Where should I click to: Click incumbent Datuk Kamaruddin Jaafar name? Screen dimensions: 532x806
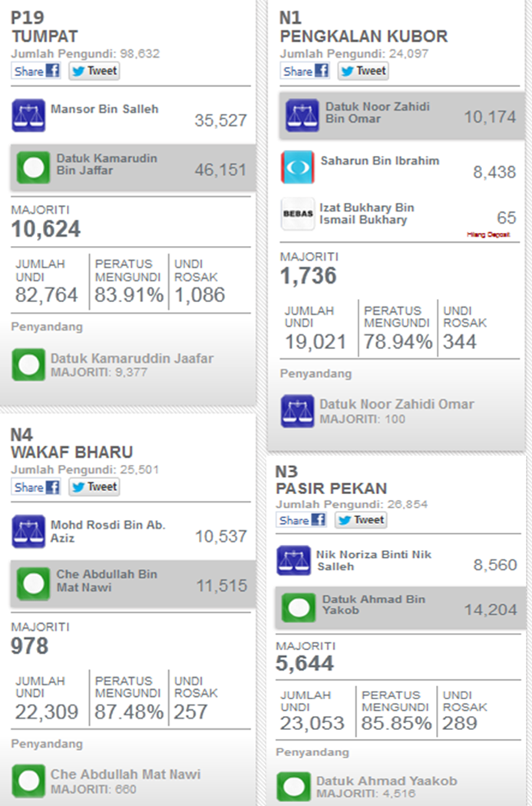pyautogui.click(x=132, y=358)
